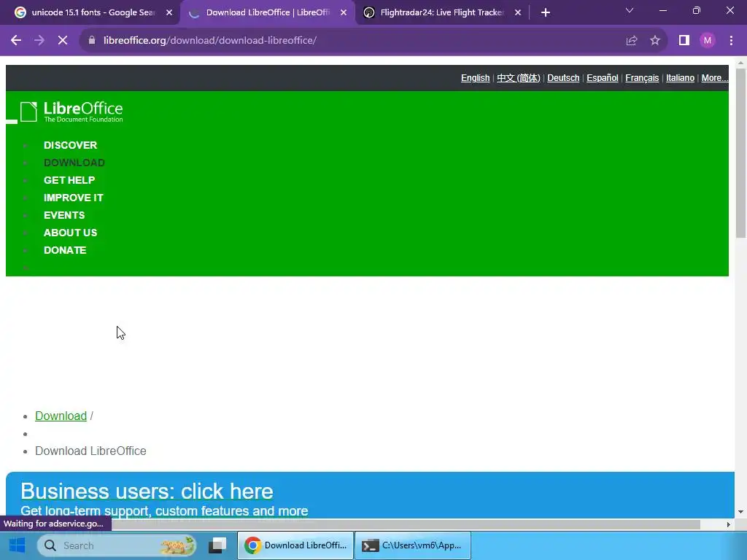Switch language to 中文 (简体)

tap(519, 78)
